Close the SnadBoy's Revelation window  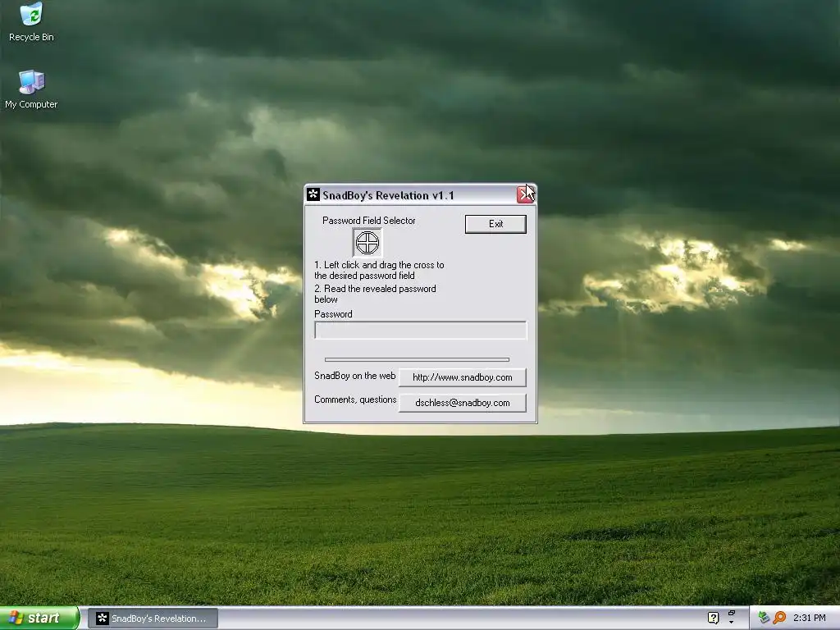pyautogui.click(x=525, y=195)
